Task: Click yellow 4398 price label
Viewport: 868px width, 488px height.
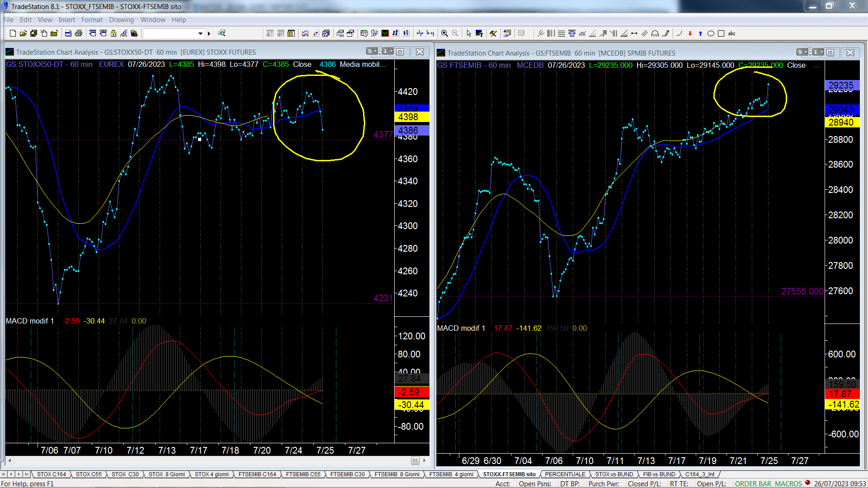Action: (411, 117)
